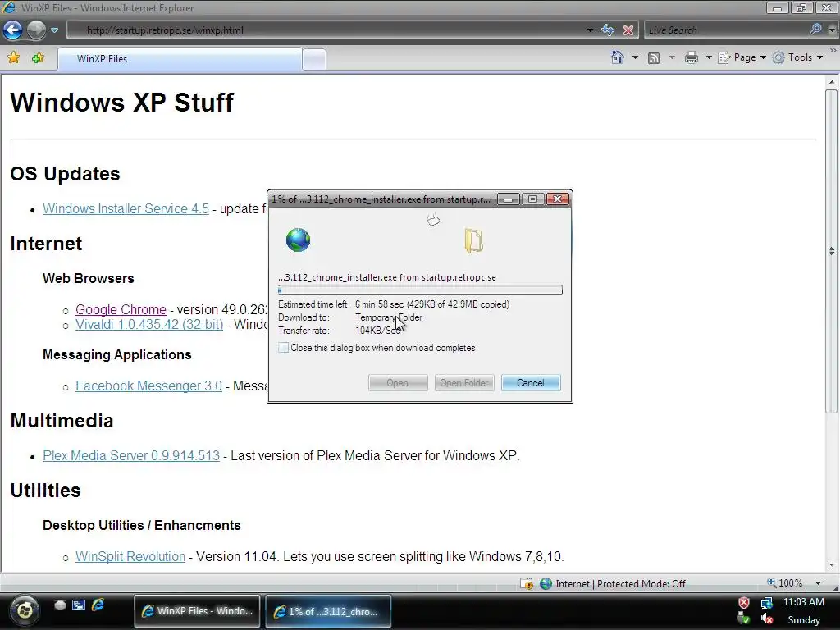Click the red security alert tray icon
Screen dimensions: 840x630
[x=744, y=603]
